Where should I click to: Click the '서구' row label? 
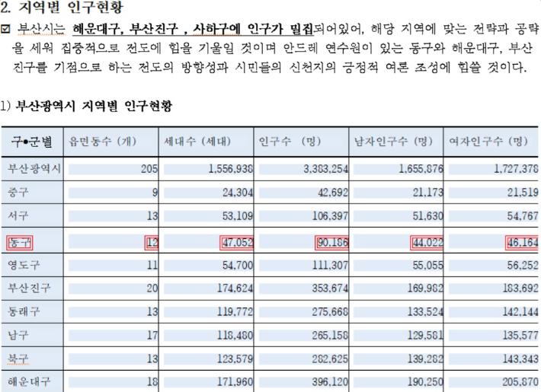tap(18, 215)
